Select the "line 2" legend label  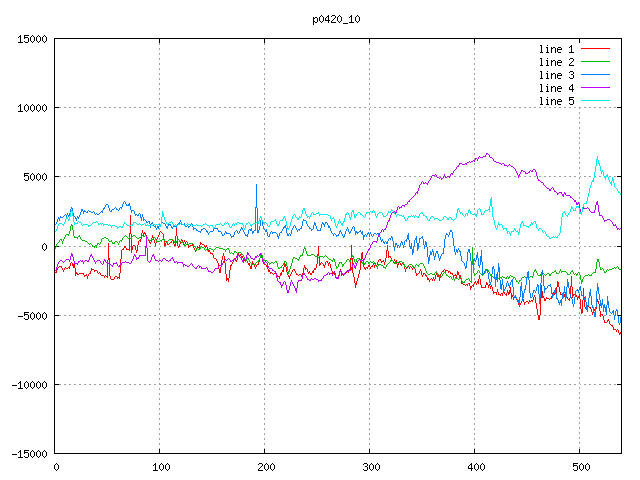(557, 62)
